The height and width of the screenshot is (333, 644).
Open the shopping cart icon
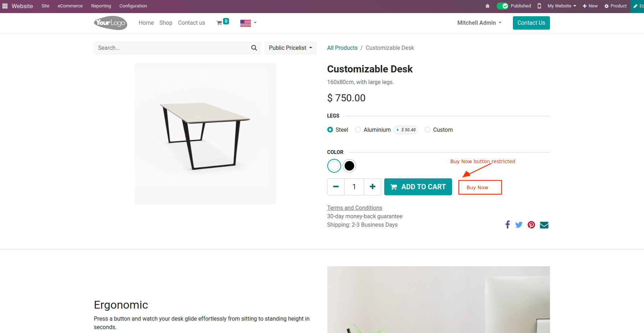tap(219, 23)
